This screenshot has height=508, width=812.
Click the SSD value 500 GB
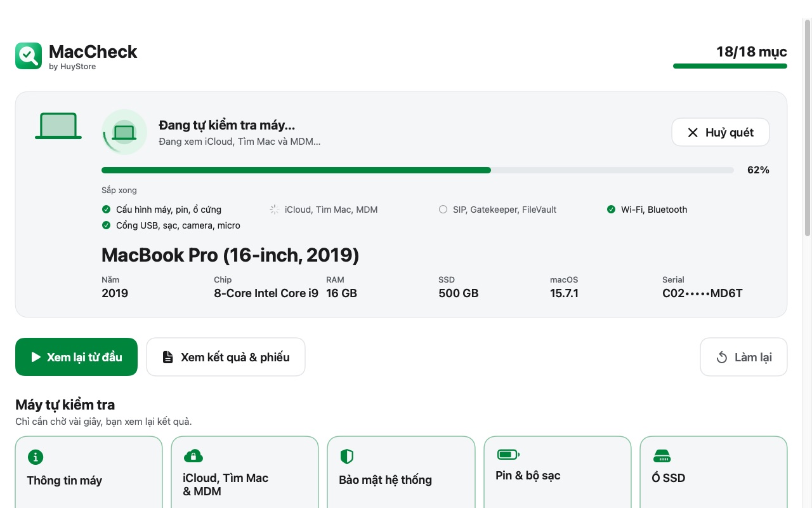pyautogui.click(x=458, y=293)
